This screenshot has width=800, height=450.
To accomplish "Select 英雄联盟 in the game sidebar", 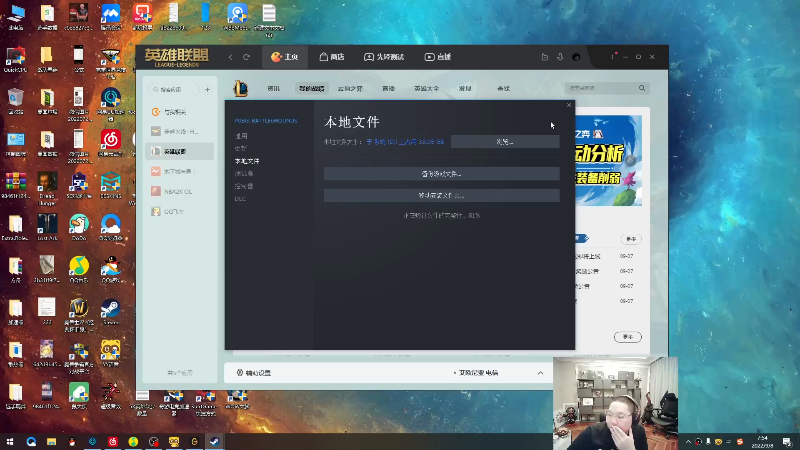I will [180, 152].
